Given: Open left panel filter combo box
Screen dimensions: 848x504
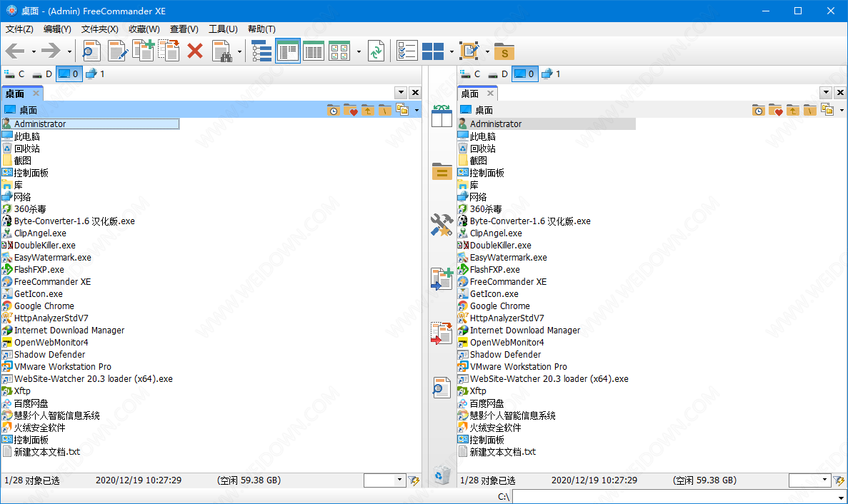Looking at the screenshot, I should point(384,480).
